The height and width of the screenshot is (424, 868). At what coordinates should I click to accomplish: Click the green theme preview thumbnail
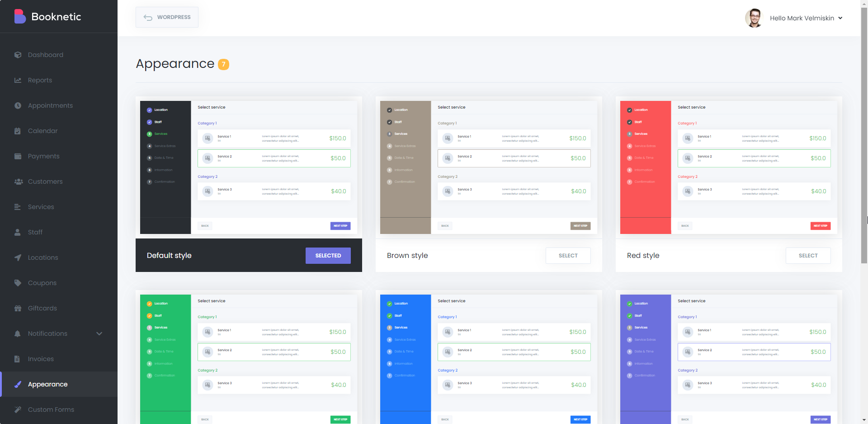tap(249, 359)
